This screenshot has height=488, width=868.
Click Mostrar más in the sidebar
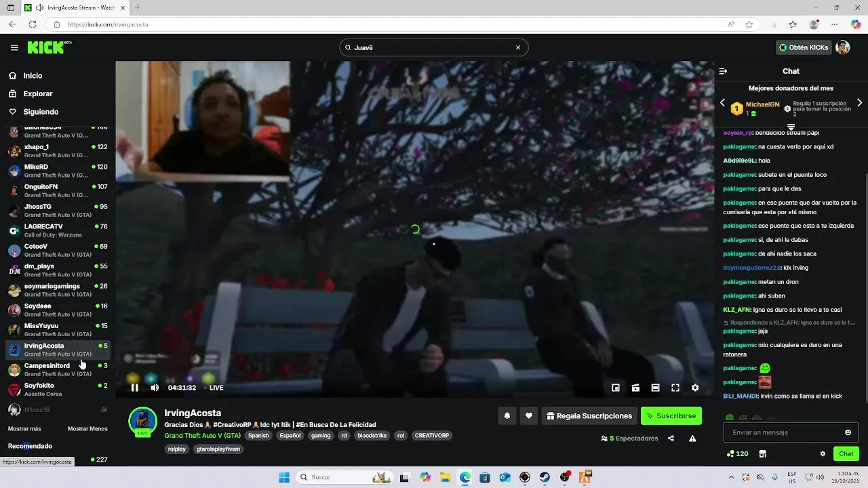[24, 429]
